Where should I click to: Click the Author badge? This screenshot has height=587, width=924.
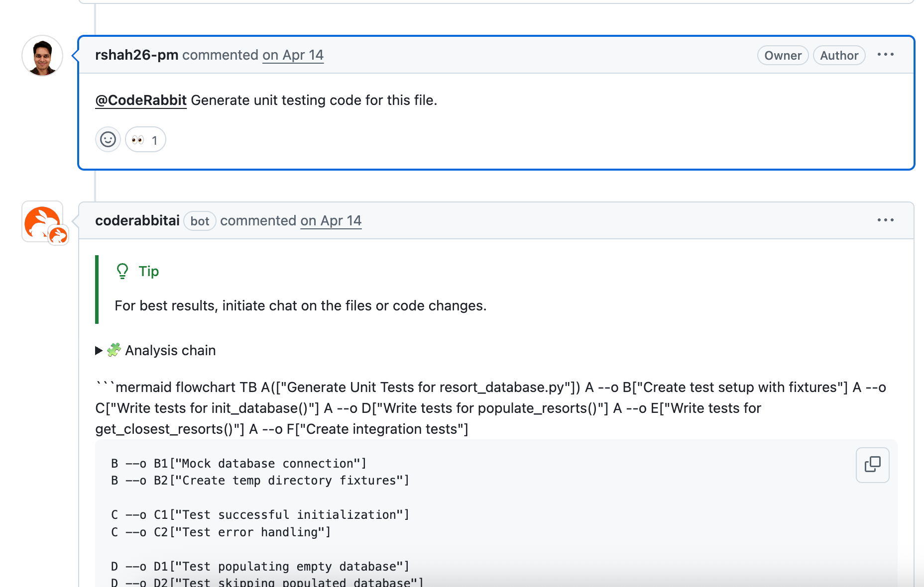point(839,55)
